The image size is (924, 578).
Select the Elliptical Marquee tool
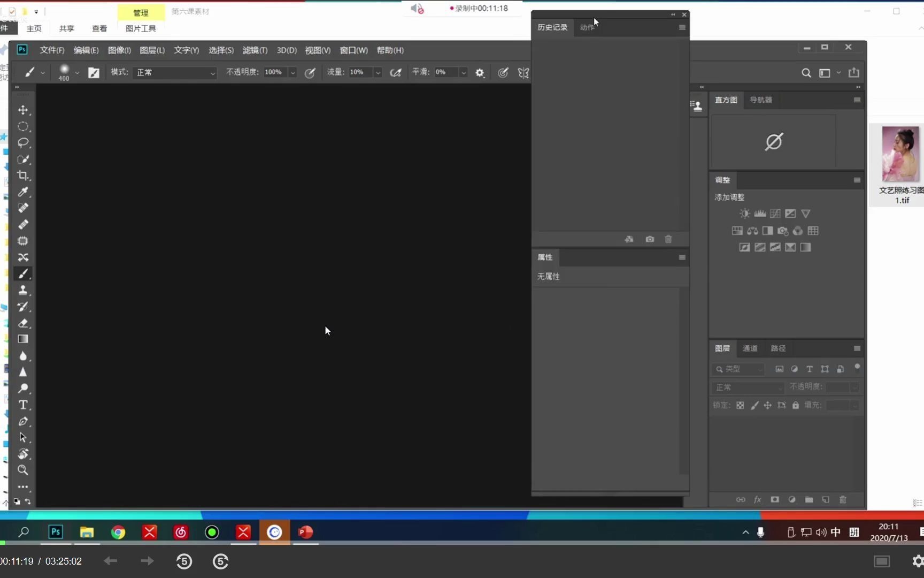tap(23, 127)
